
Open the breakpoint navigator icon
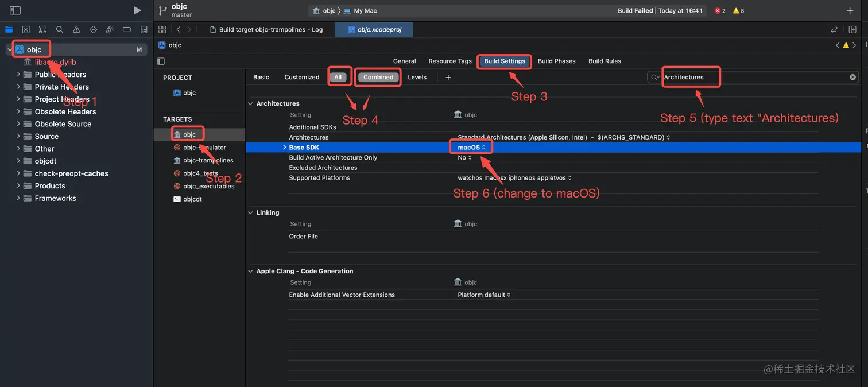point(127,29)
